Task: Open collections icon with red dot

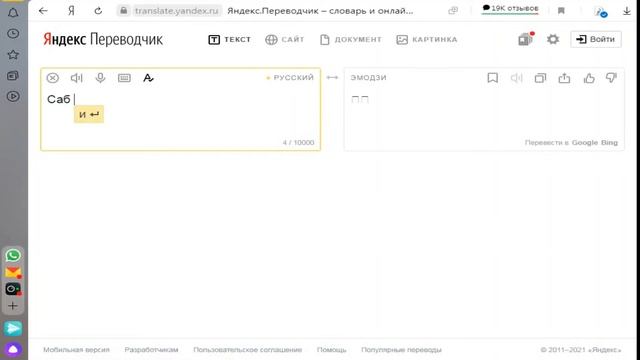Action: click(526, 39)
